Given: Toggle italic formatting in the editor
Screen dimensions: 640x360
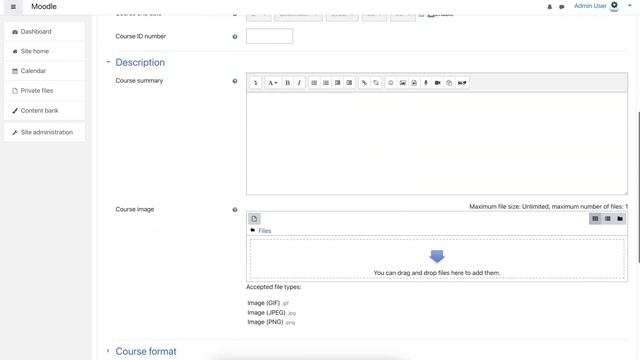Looking at the screenshot, I should pos(299,83).
